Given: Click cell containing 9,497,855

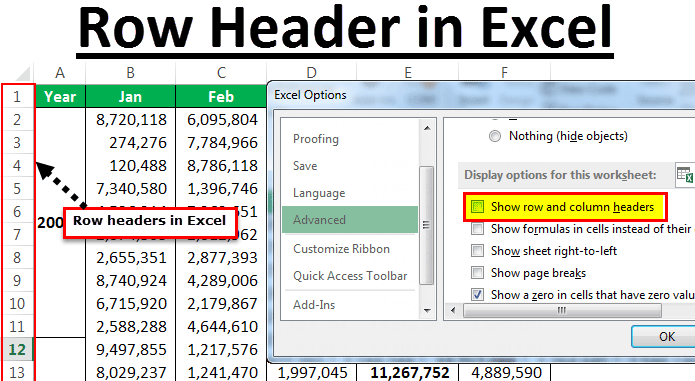Looking at the screenshot, I should (130, 350).
